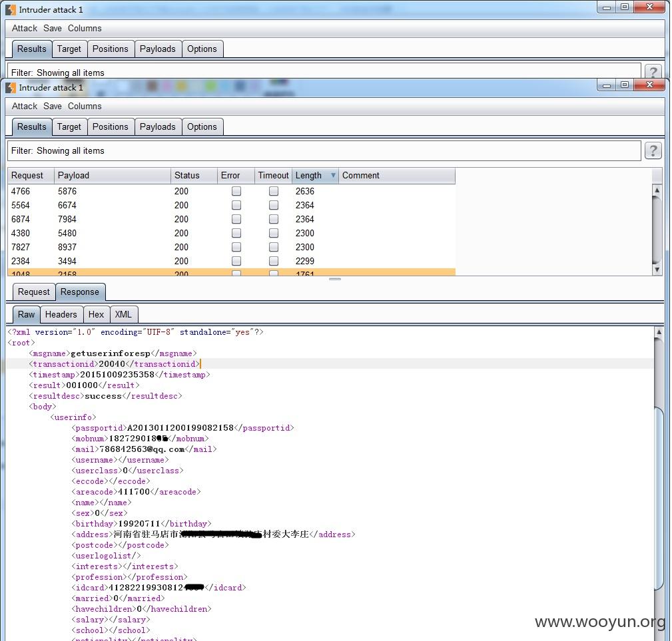Open the Save menu in the back window
This screenshot has height=641, width=672.
[53, 28]
